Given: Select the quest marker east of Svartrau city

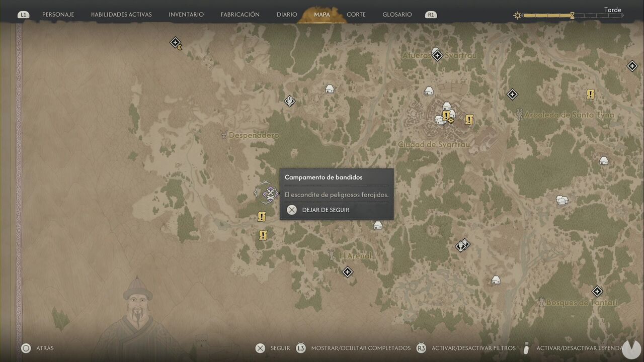Looking at the screenshot, I should pos(469,119).
